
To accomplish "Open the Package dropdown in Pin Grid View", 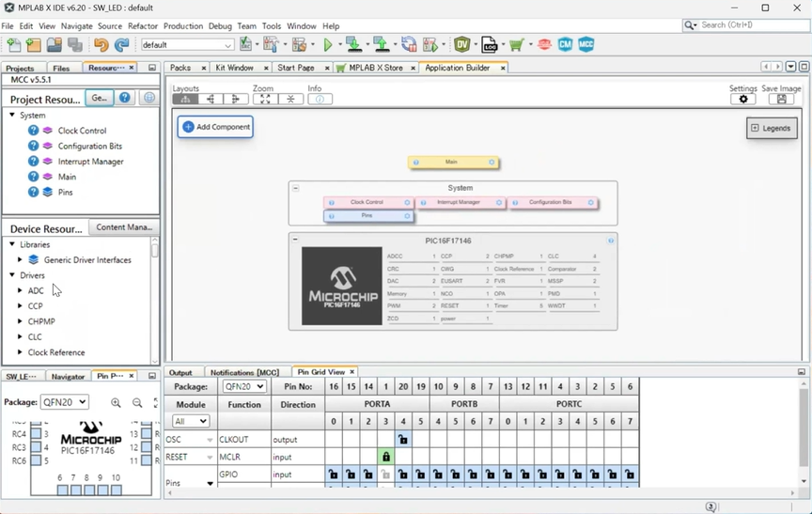I will pyautogui.click(x=244, y=386).
